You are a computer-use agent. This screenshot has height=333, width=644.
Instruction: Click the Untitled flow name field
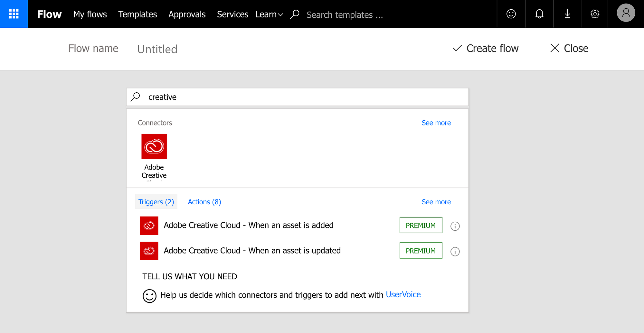[x=157, y=49]
